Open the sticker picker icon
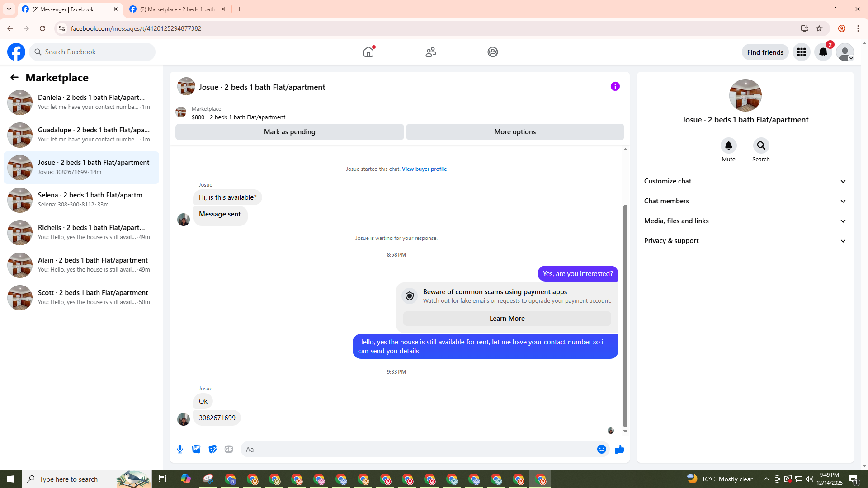 (x=212, y=449)
